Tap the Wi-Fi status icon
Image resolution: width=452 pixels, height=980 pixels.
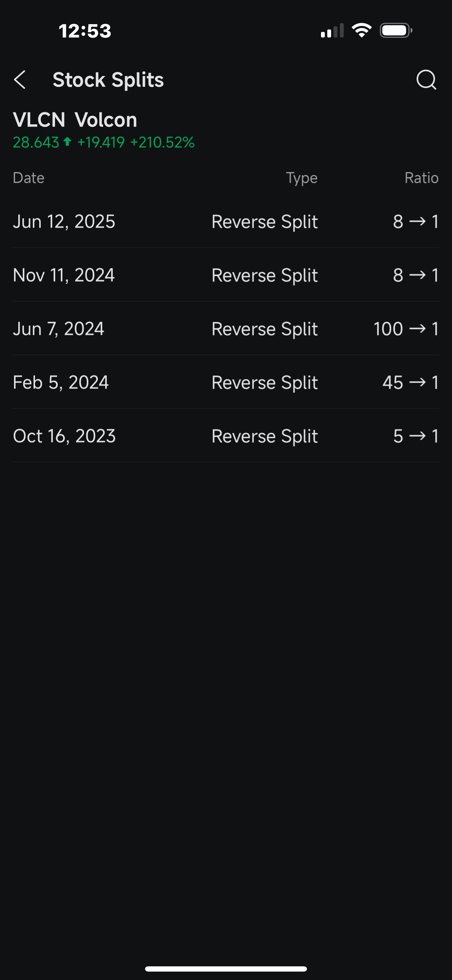(x=362, y=30)
